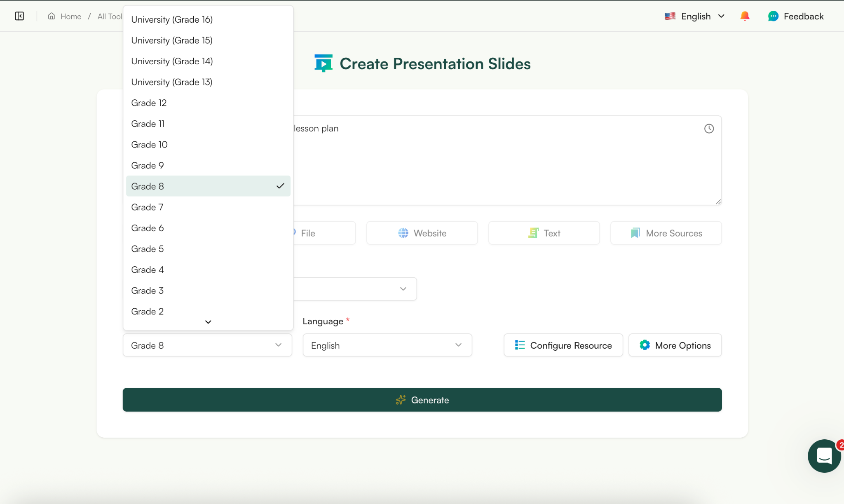
Task: Collapse the left sidebar panel
Action: (19, 16)
